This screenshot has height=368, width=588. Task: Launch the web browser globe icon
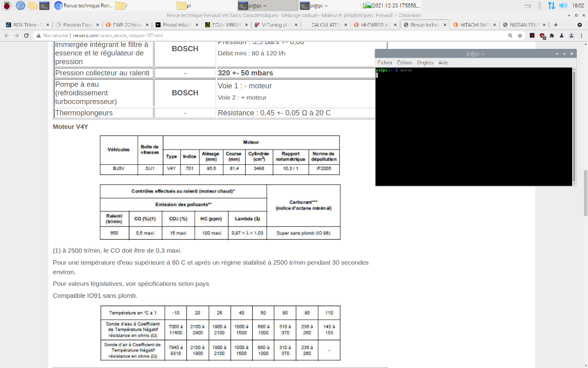20,5
